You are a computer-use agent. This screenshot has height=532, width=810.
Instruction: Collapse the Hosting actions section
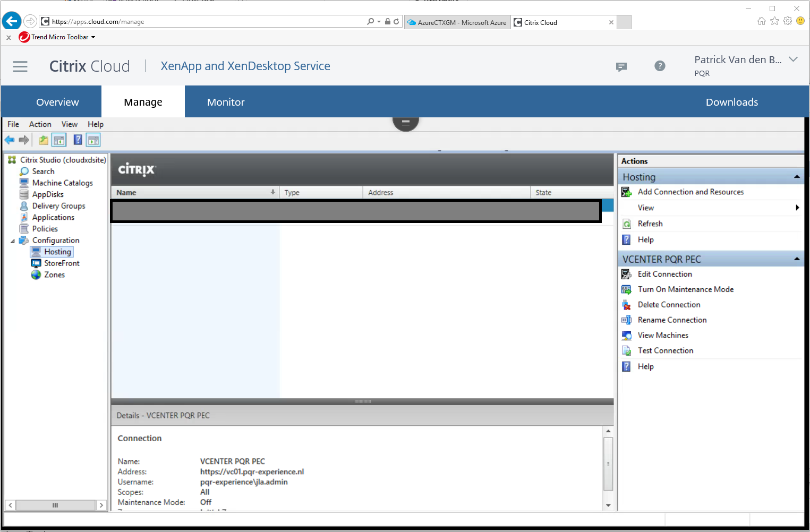tap(797, 177)
